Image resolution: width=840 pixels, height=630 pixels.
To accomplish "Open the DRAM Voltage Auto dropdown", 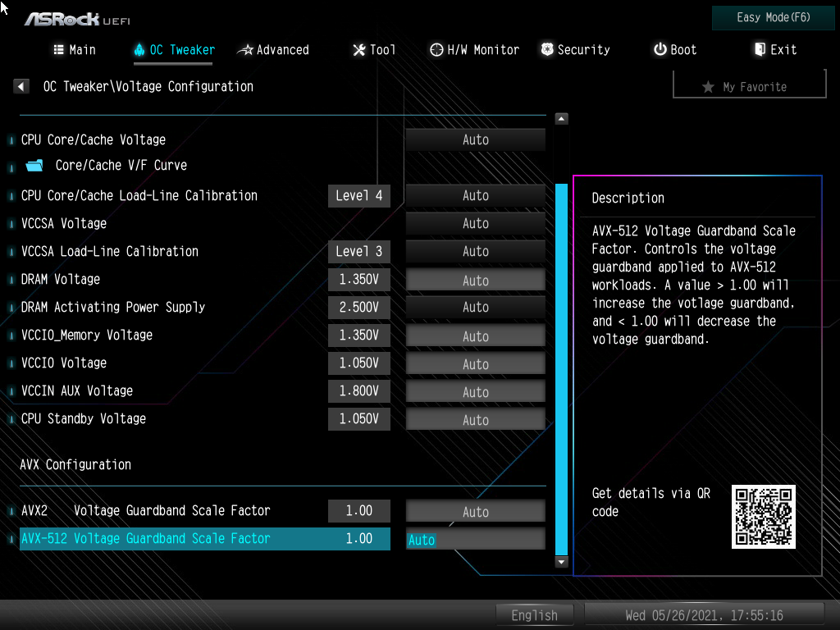I will 475,279.
